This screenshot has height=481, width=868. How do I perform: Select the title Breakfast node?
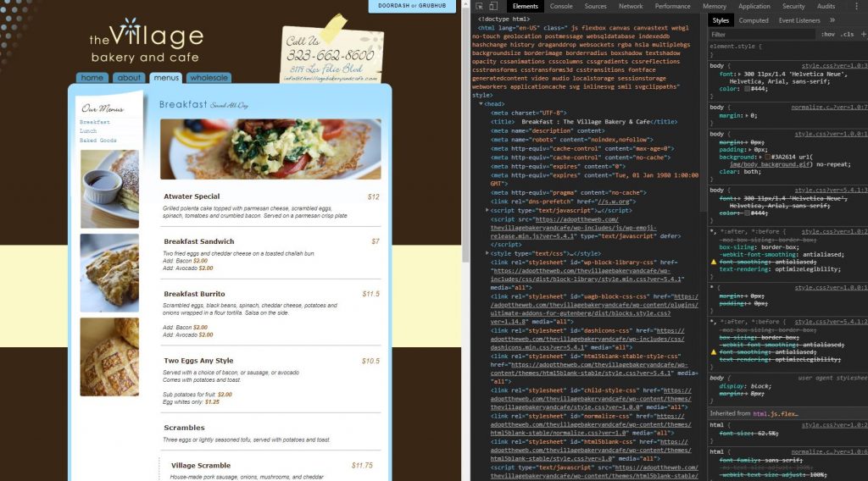[584, 122]
